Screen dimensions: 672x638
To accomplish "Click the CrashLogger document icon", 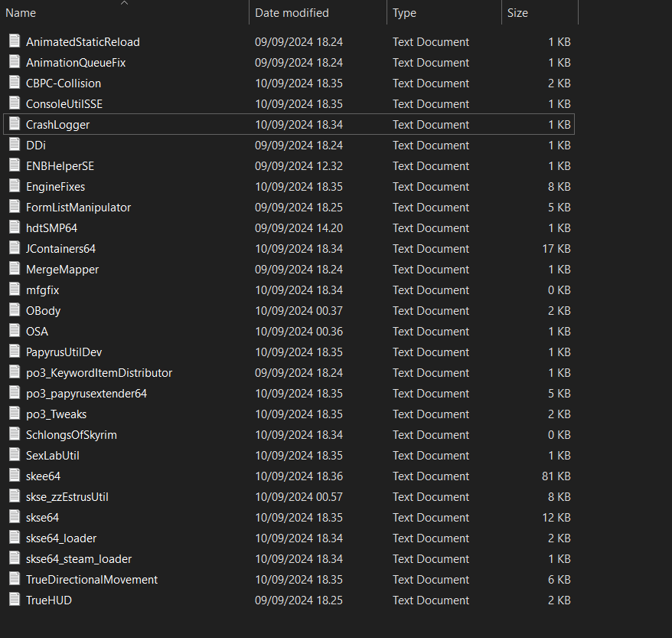I will pyautogui.click(x=15, y=124).
